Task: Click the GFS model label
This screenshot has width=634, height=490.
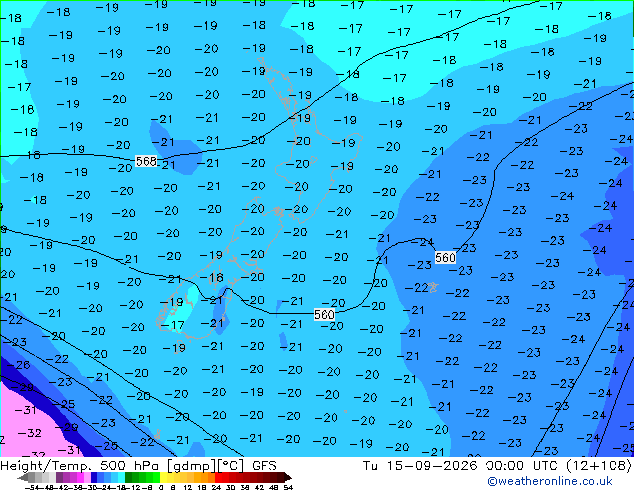Action: (264, 466)
